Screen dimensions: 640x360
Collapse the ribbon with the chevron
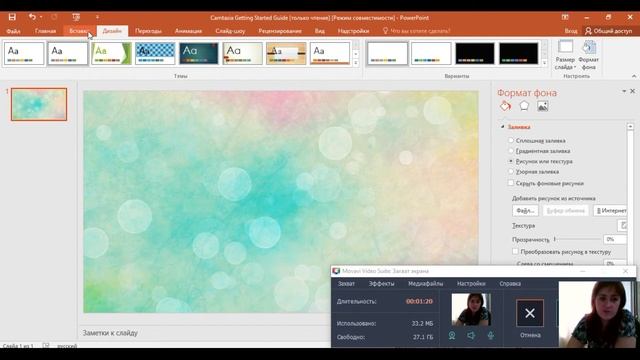click(x=633, y=76)
